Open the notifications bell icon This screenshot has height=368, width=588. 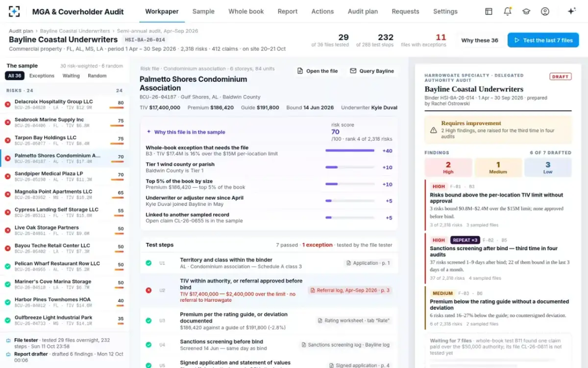point(508,11)
